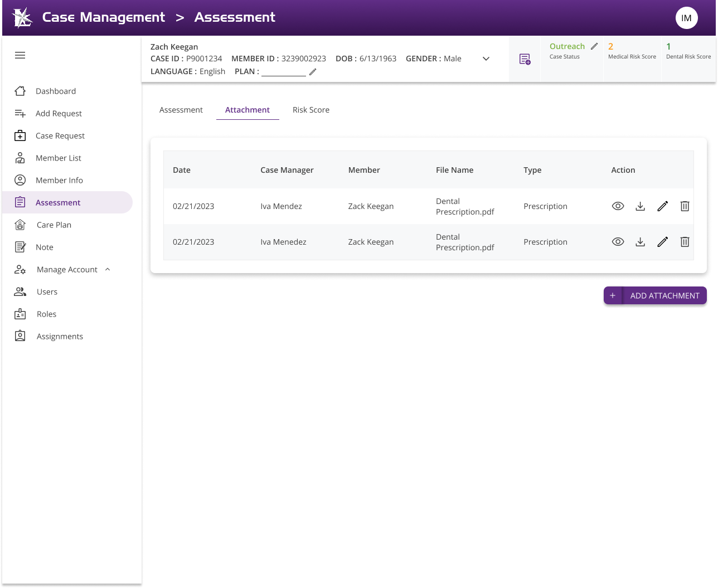
Task: Click the pencil icon beside PLAN field
Action: pos(313,72)
